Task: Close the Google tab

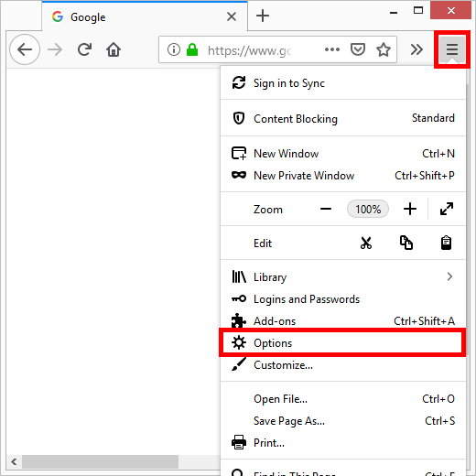Action: (232, 16)
